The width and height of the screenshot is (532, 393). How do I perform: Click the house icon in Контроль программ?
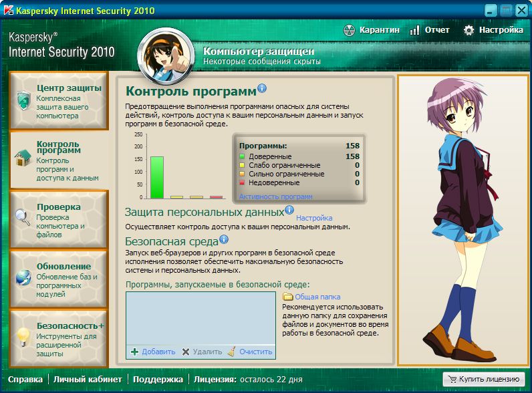point(23,158)
